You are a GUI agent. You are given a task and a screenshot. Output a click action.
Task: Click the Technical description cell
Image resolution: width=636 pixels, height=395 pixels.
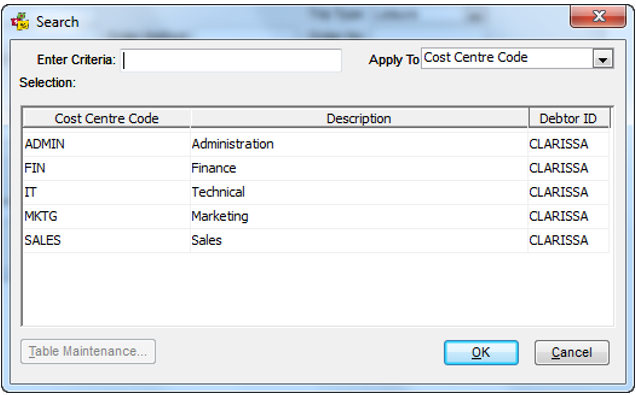(x=359, y=192)
